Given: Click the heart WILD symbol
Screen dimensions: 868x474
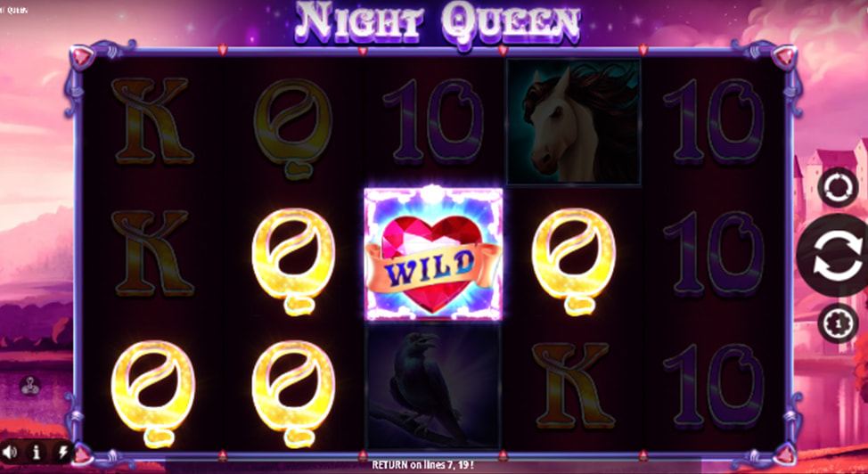Looking at the screenshot, I should 433,254.
